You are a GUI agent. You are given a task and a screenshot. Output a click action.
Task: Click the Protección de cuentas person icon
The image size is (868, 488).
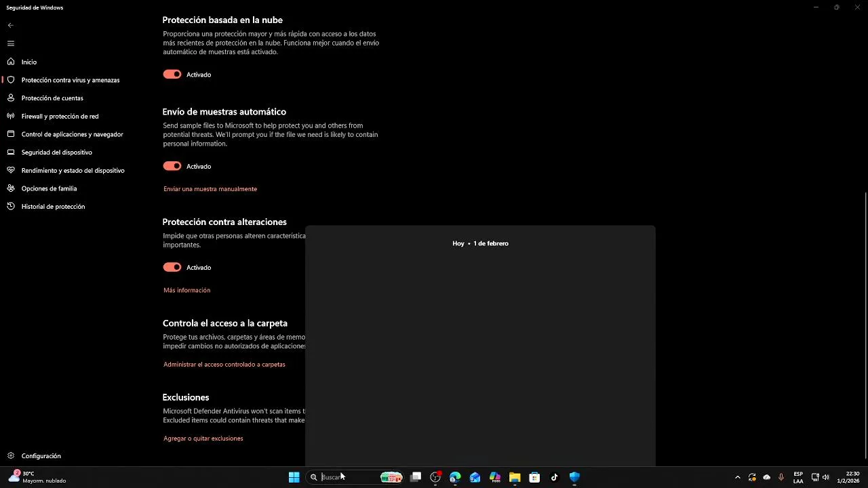tap(10, 98)
